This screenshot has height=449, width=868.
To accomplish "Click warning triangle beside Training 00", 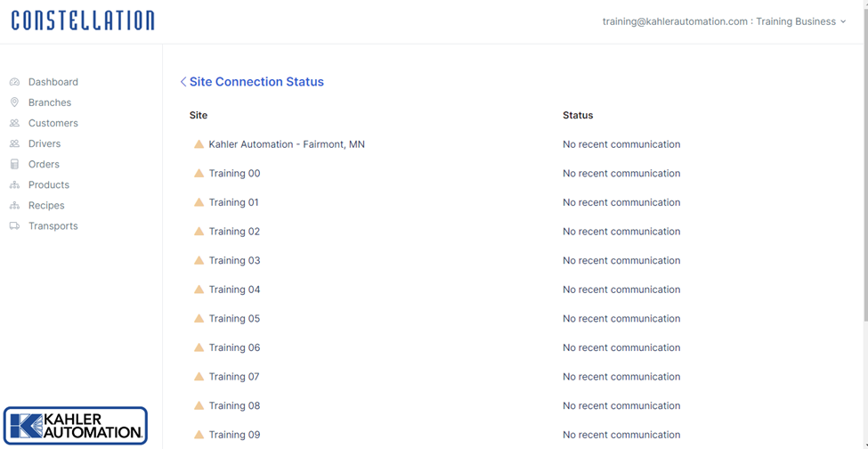I will pyautogui.click(x=199, y=174).
